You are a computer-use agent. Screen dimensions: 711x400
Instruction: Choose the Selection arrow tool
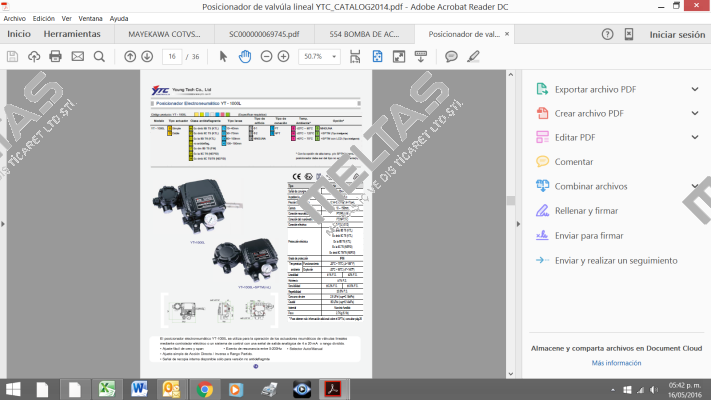click(x=223, y=57)
